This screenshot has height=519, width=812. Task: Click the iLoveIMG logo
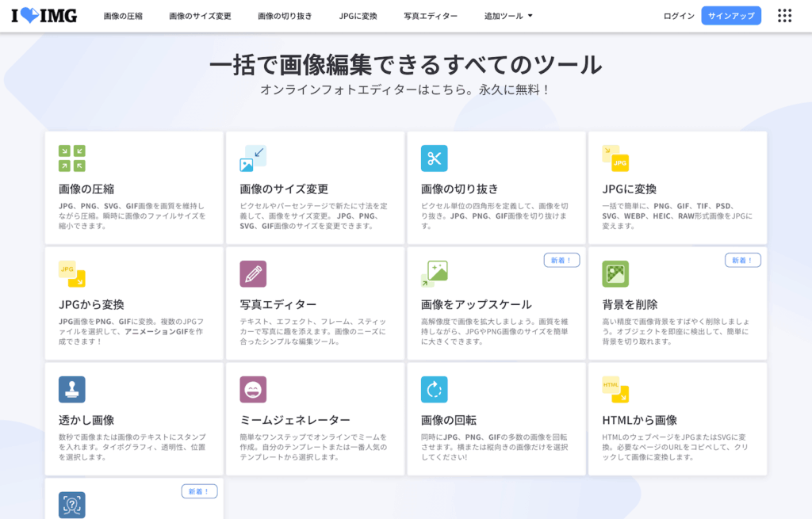point(44,16)
